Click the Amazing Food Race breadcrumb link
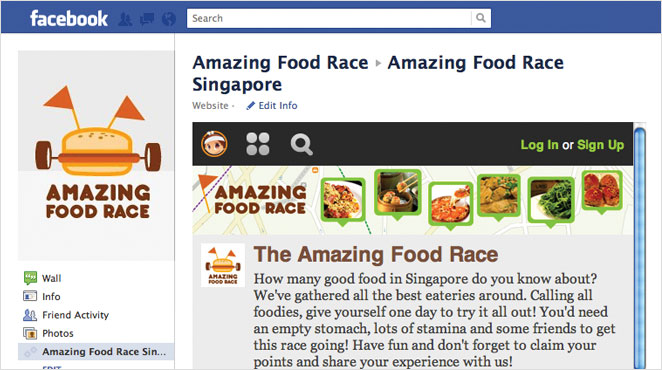 click(x=280, y=63)
